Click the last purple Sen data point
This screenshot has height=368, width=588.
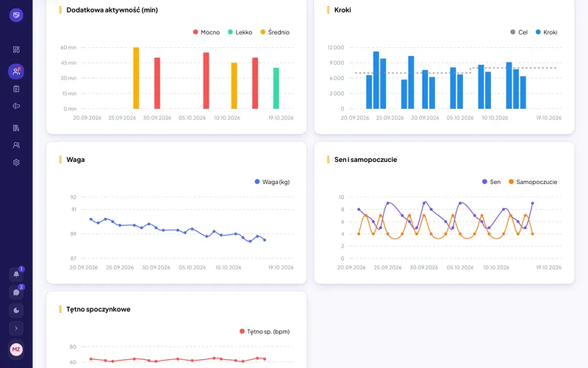point(532,203)
